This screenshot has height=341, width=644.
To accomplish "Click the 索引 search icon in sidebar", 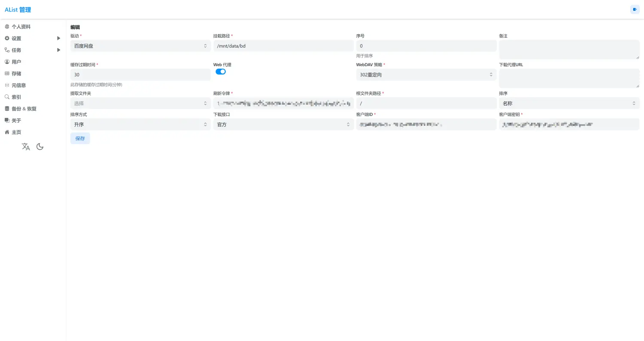I will (7, 97).
